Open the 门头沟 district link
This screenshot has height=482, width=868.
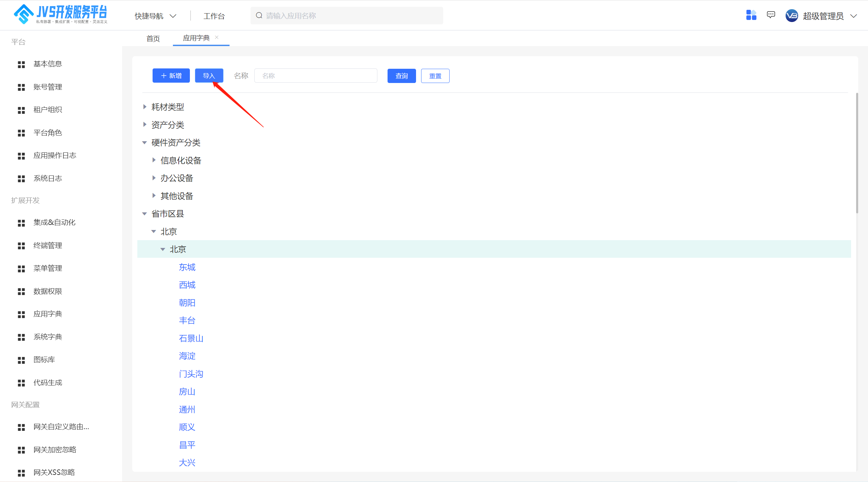click(x=191, y=374)
